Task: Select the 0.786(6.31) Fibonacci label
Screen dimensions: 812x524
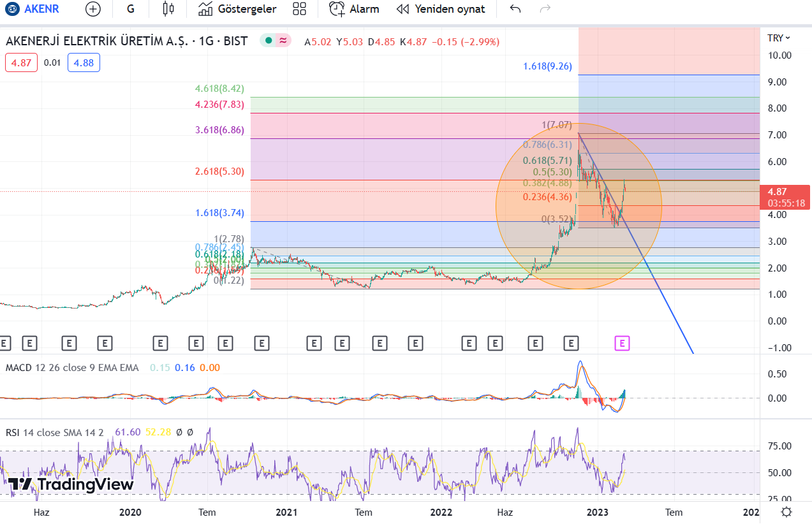Action: pos(547,145)
